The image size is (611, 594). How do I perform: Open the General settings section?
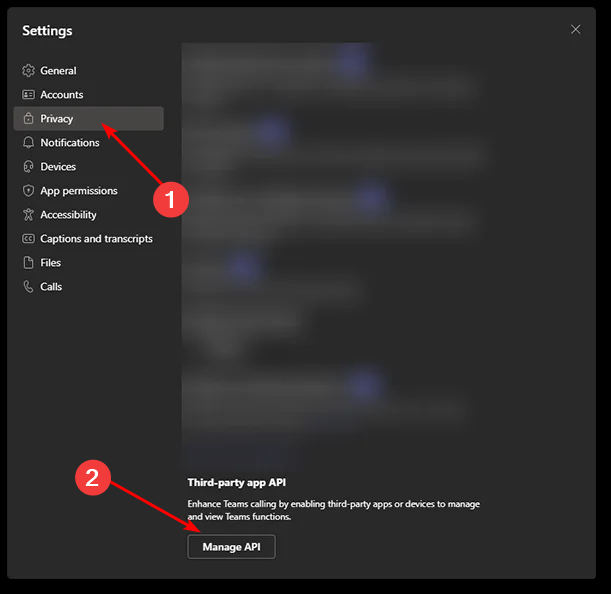pos(88,71)
